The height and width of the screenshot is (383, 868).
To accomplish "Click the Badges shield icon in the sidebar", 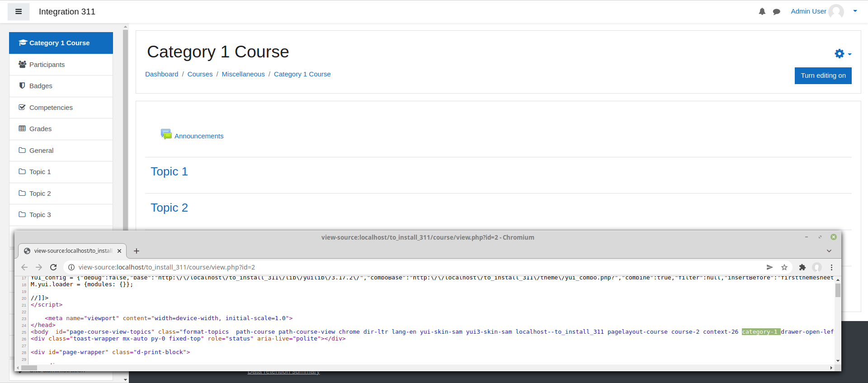I will pos(22,85).
